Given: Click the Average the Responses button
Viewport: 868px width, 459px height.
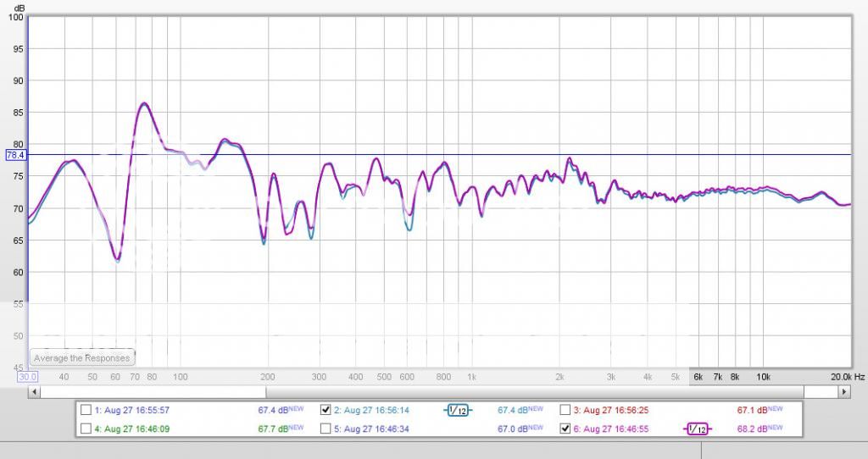Looking at the screenshot, I should pos(82,357).
